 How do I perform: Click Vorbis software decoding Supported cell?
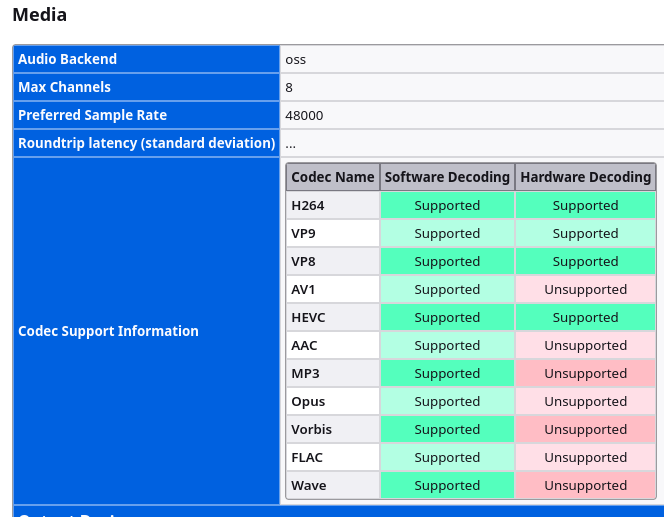point(447,429)
